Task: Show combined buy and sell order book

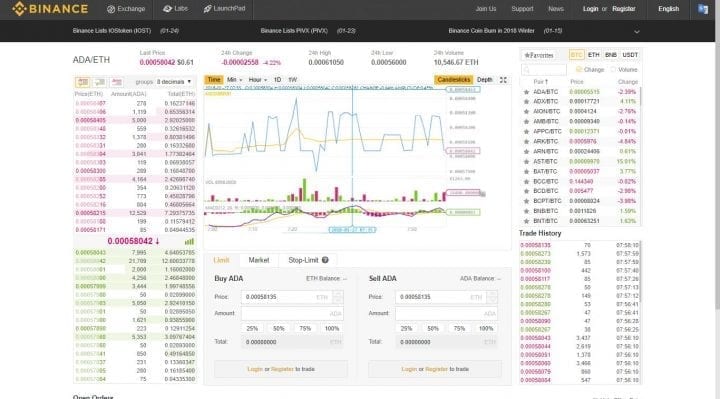Action: point(83,82)
